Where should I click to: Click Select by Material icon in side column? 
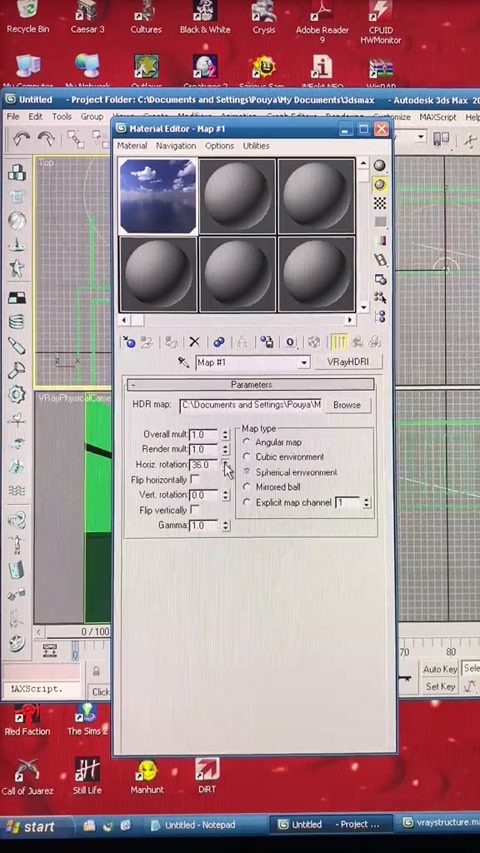click(380, 298)
